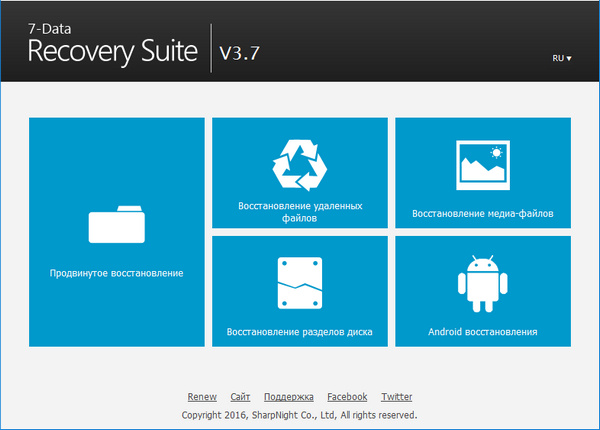Visit the Twitter link

pos(397,397)
